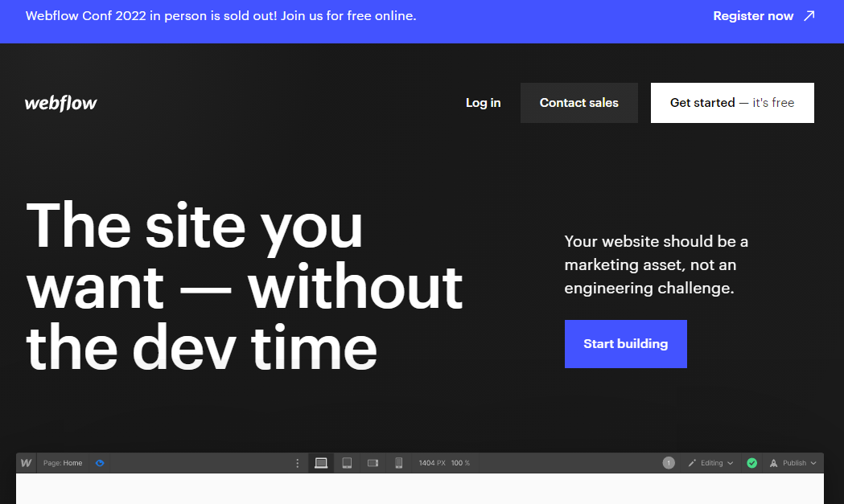
Task: Expand the Publish dropdown
Action: tap(793, 463)
